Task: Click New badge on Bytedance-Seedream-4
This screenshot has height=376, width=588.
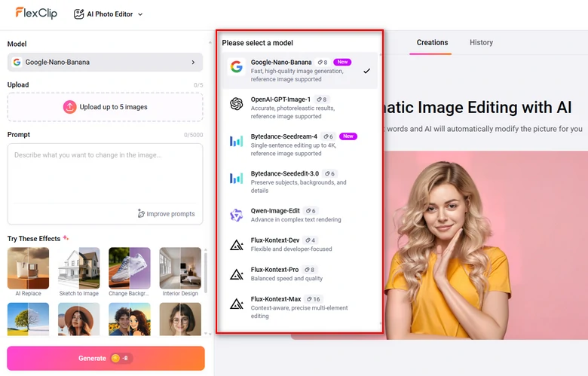Action: click(348, 136)
